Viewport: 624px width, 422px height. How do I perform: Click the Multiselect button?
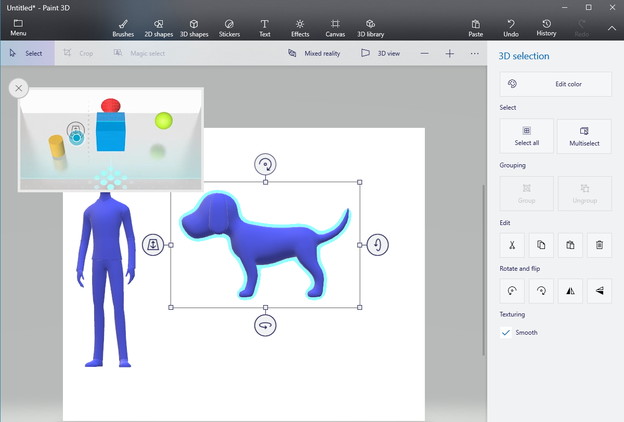click(584, 136)
